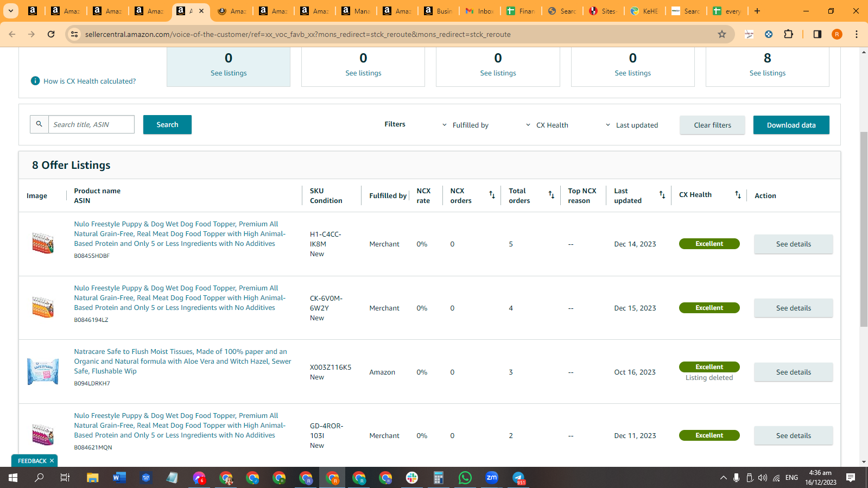868x488 pixels.
Task: Open the Windows notification center
Action: coord(851,478)
